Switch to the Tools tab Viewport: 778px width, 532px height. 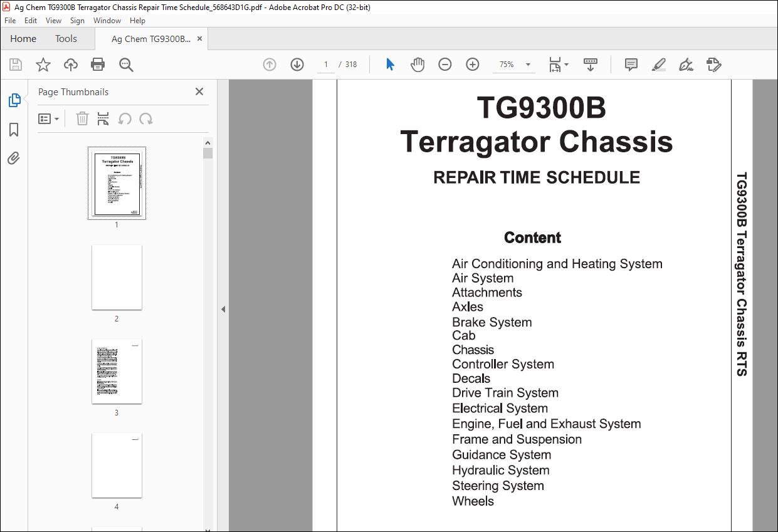click(x=66, y=39)
